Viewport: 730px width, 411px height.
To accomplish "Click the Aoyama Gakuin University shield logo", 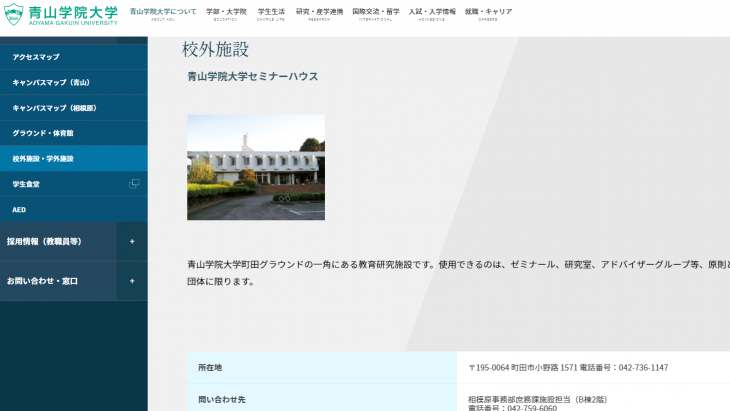I will pos(14,14).
